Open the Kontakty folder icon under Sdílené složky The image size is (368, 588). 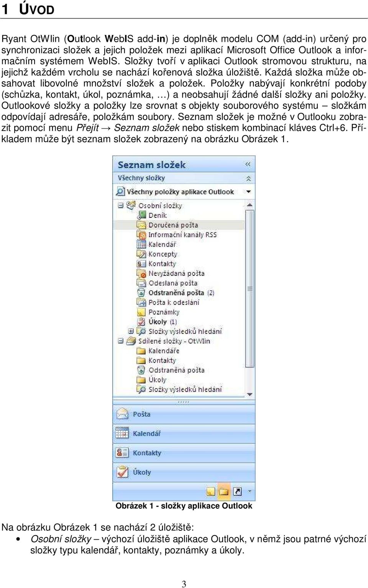coord(141,360)
